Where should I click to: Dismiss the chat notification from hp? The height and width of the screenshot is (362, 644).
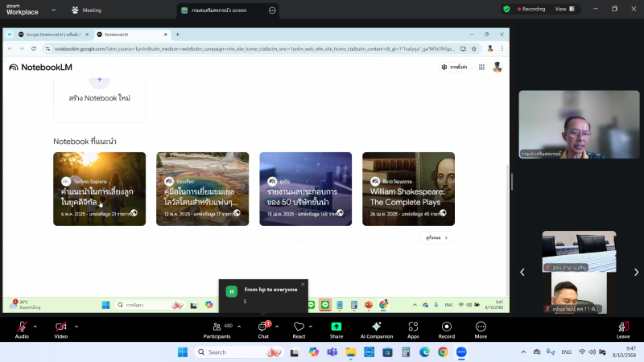[x=303, y=284]
